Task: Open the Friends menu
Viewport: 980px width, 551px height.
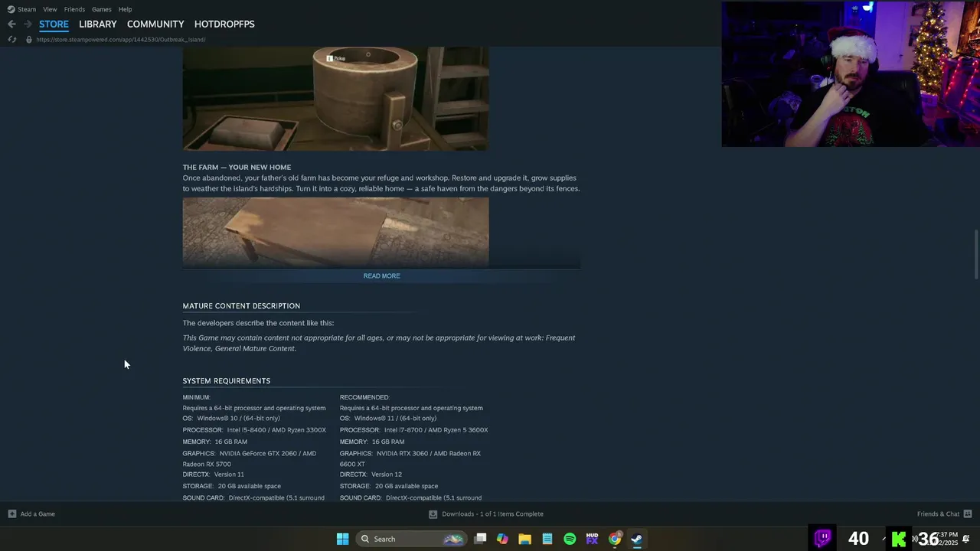Action: (74, 9)
